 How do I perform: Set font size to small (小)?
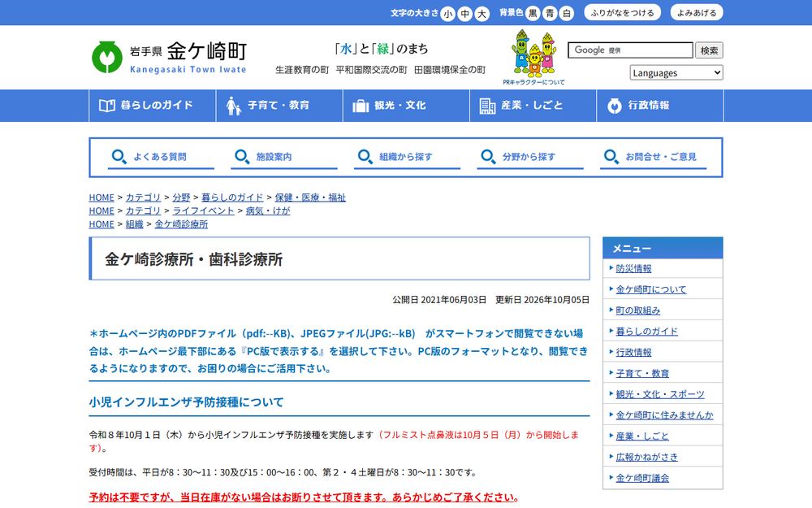click(x=447, y=14)
